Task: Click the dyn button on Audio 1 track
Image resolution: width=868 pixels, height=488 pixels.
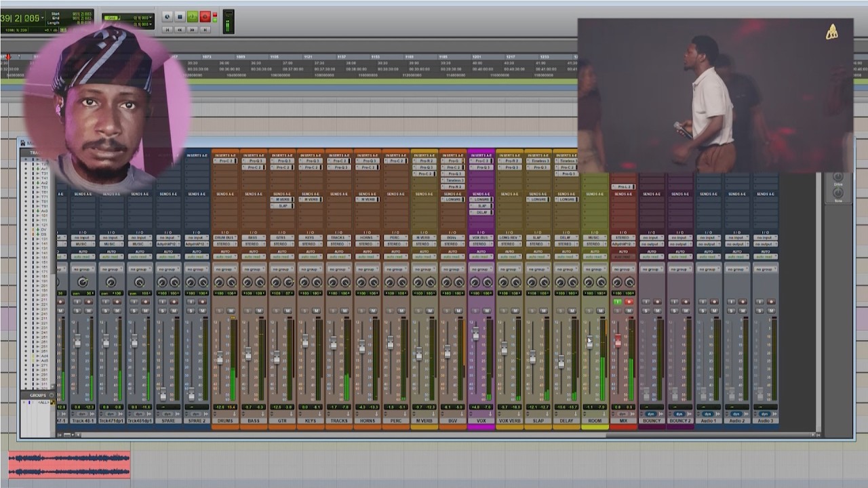Action: pos(709,413)
